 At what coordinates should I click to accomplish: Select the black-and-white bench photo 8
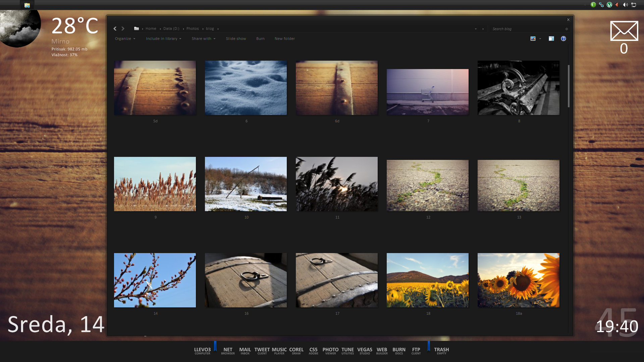(x=519, y=88)
